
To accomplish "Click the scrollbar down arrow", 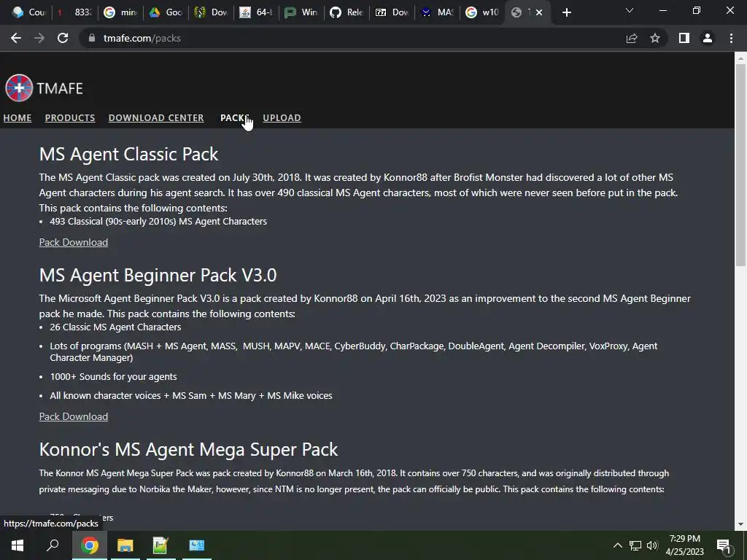I will point(740,524).
